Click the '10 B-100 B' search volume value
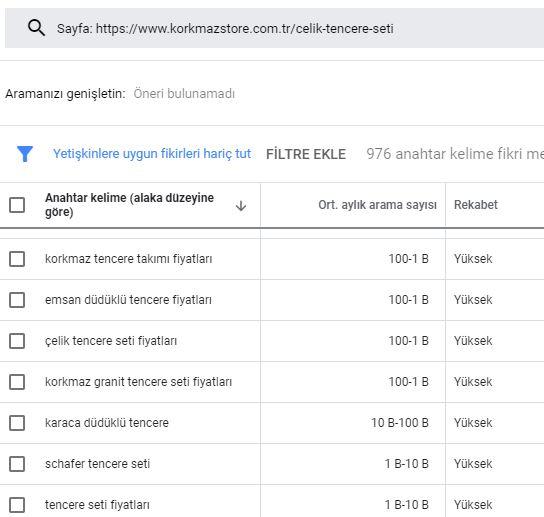This screenshot has width=544, height=517. coord(400,423)
